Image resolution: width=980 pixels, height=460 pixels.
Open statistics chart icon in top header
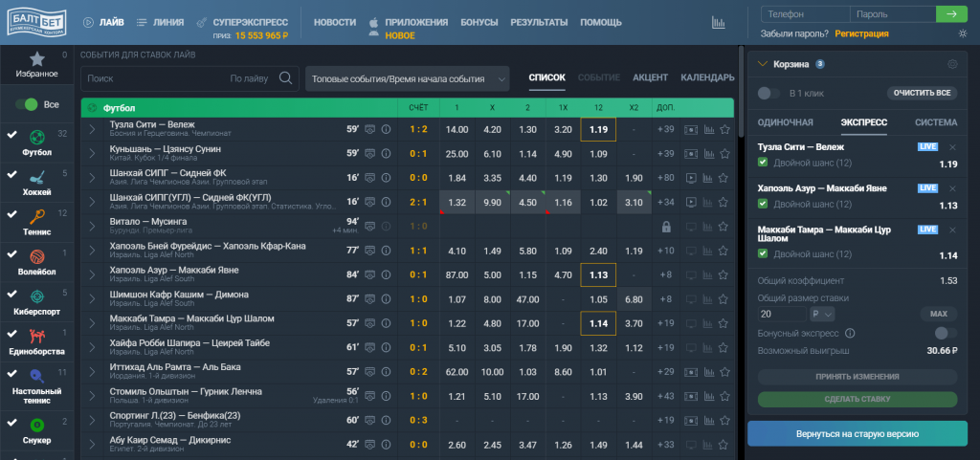tap(718, 21)
